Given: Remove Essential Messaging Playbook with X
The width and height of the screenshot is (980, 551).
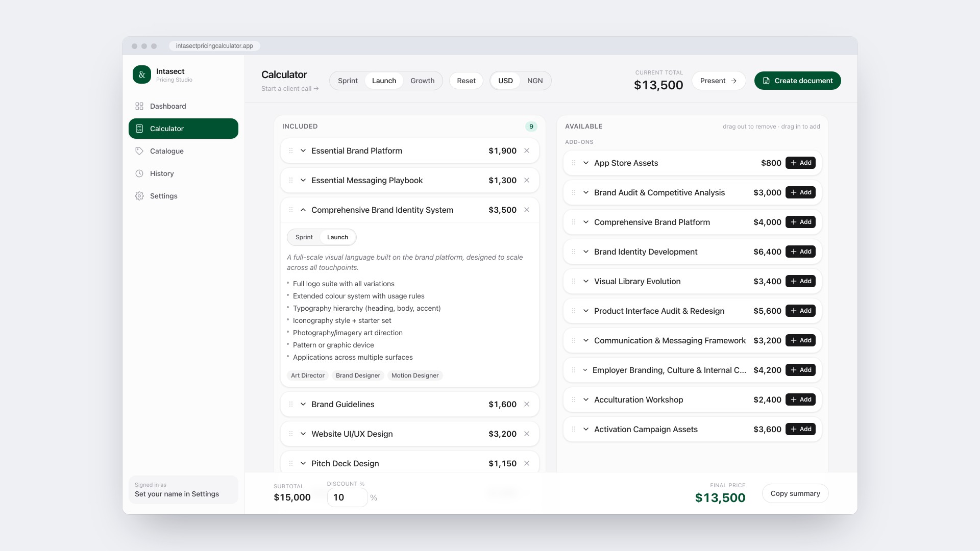Looking at the screenshot, I should (x=527, y=180).
